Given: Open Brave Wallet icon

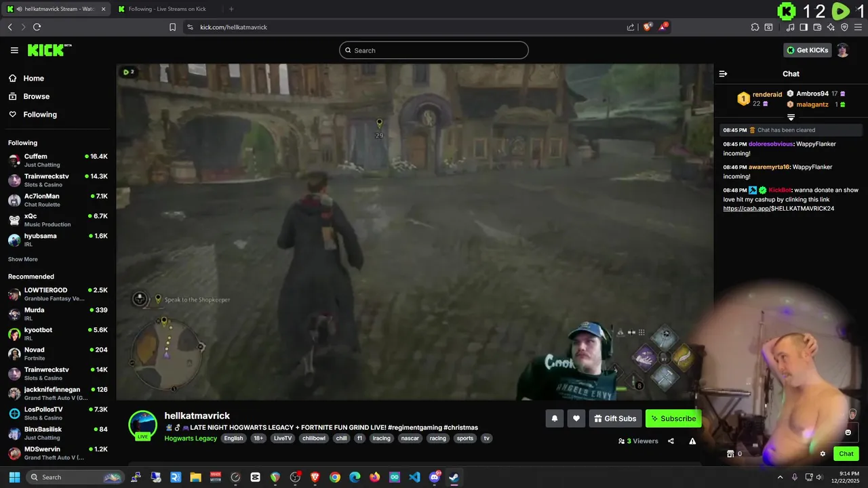Looking at the screenshot, I should click(817, 27).
